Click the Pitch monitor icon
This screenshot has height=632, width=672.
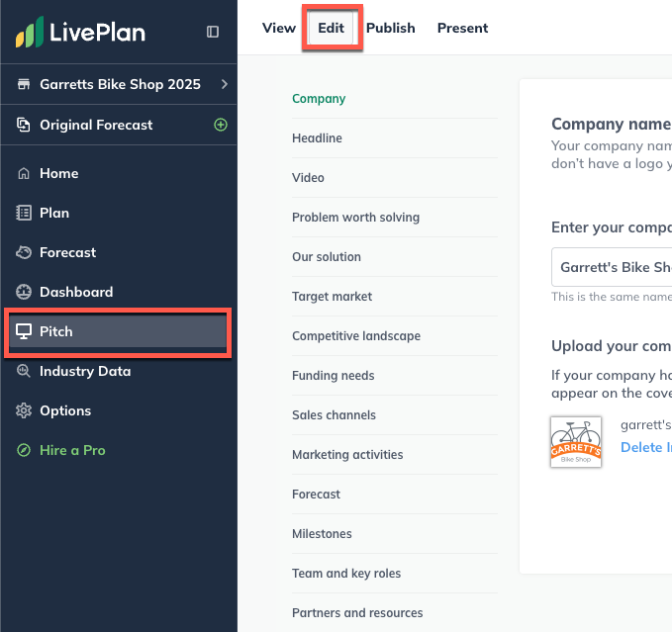pyautogui.click(x=24, y=331)
